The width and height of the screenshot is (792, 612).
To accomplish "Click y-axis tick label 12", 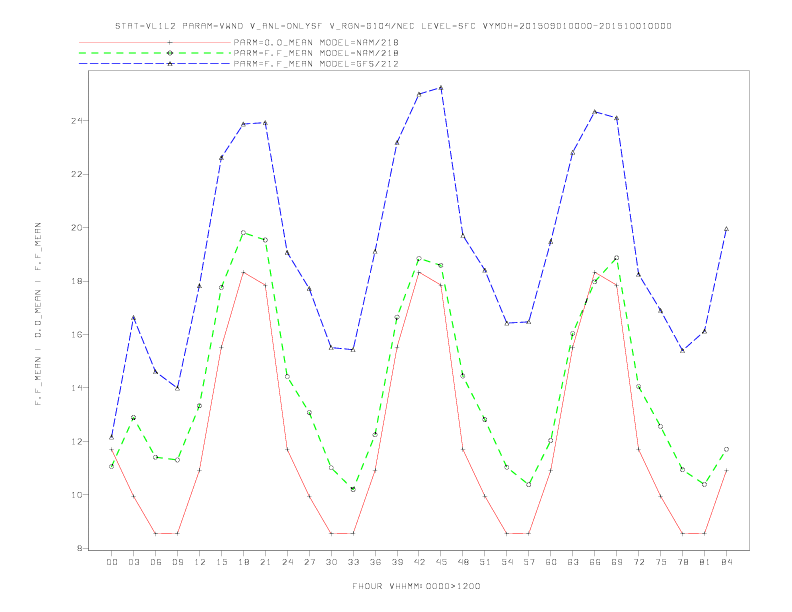I will (x=77, y=441).
